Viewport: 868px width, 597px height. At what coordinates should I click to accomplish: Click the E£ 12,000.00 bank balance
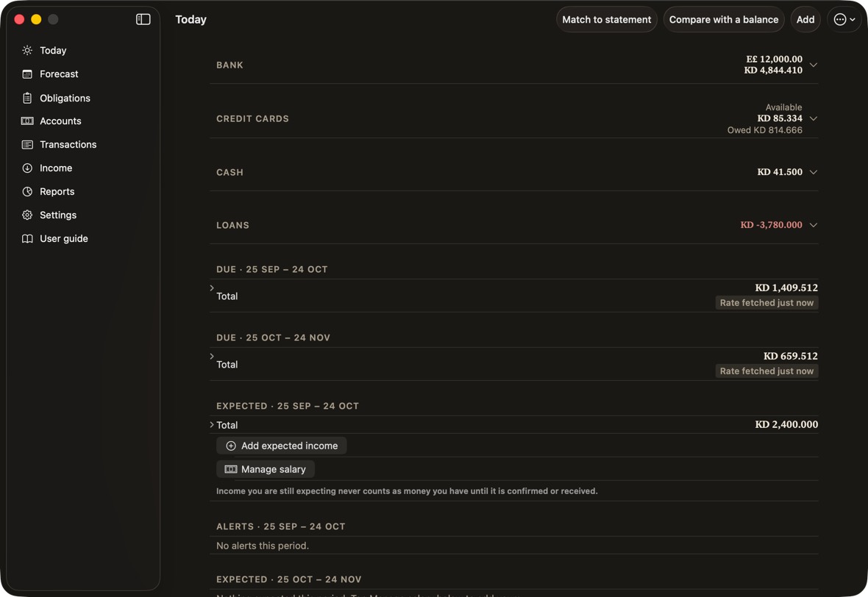pyautogui.click(x=774, y=60)
